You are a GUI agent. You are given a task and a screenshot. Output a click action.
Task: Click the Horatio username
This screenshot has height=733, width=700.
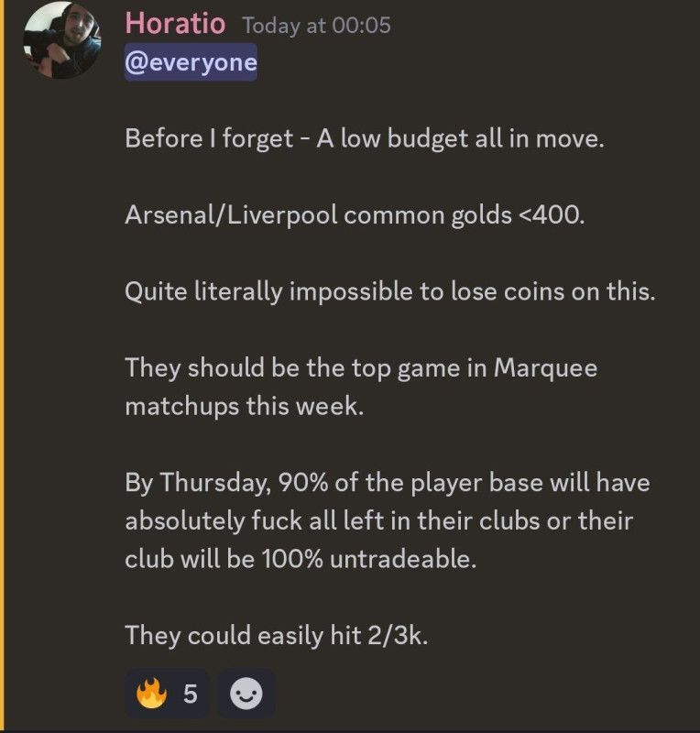point(175,24)
